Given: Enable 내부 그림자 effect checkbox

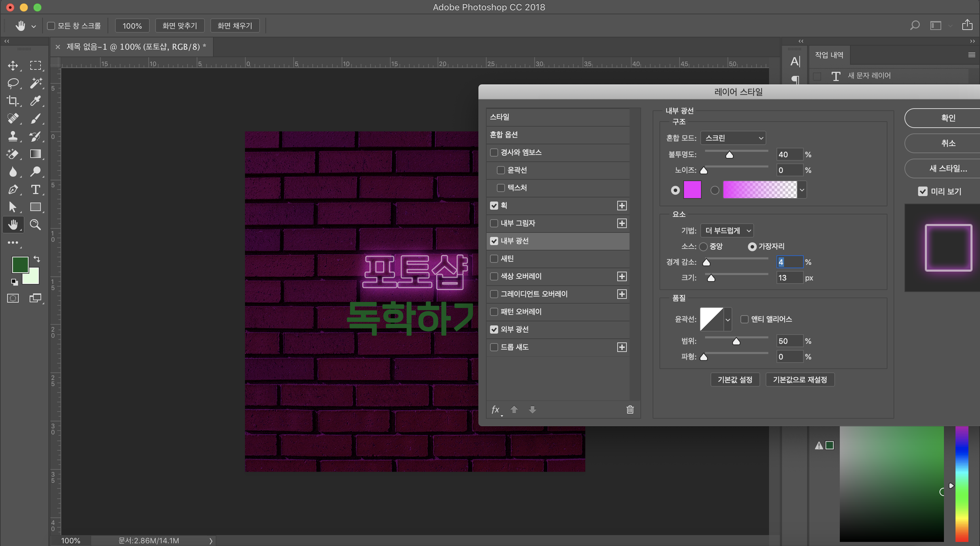Looking at the screenshot, I should click(494, 223).
